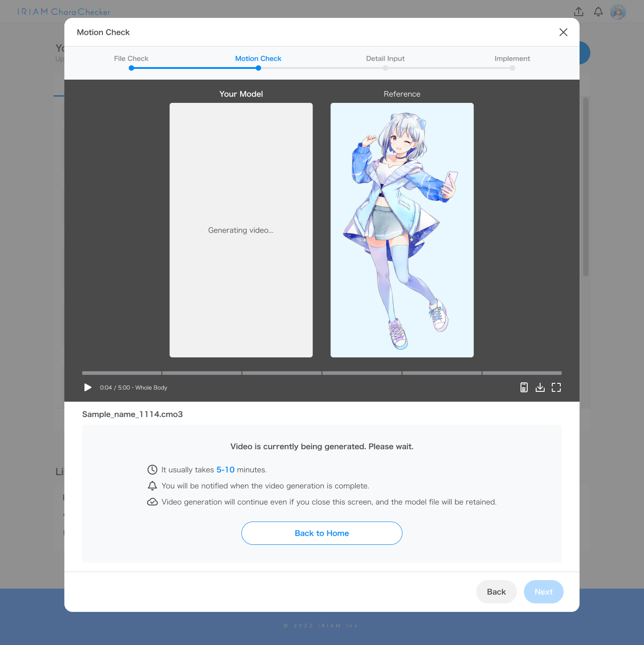Open notifications bell in the header
Image resolution: width=644 pixels, height=645 pixels.
pos(598,12)
